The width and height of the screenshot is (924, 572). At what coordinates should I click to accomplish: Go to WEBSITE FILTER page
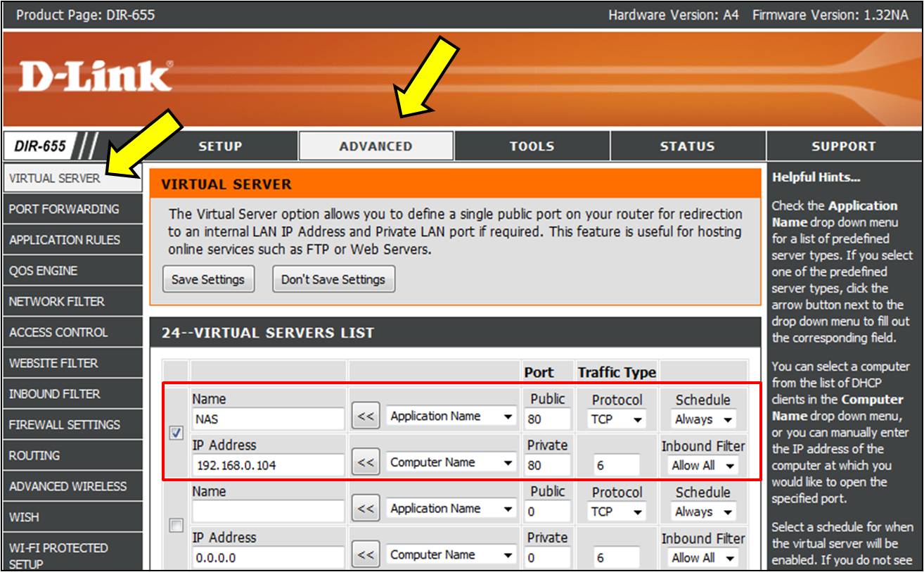coord(72,363)
